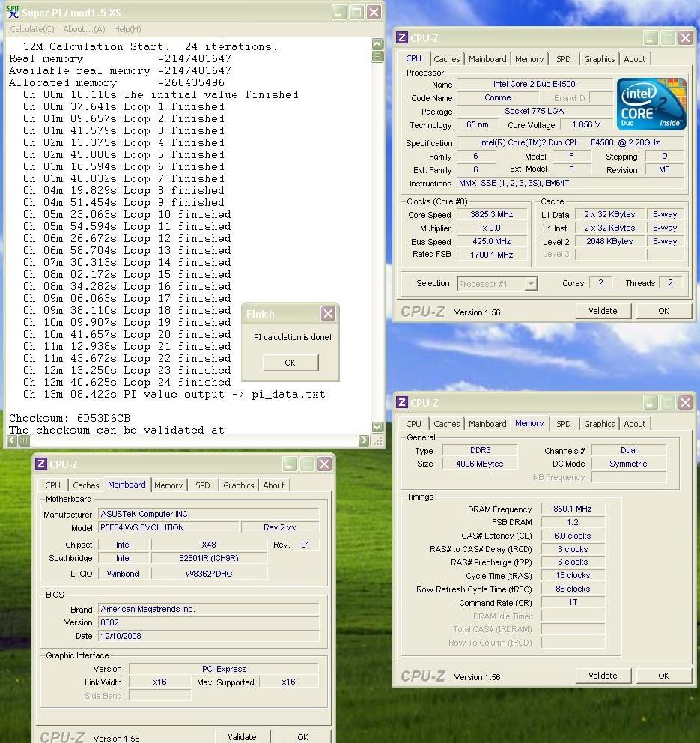Go to About tab in mainboard CPU-Z window
The image size is (700, 743).
tap(274, 485)
